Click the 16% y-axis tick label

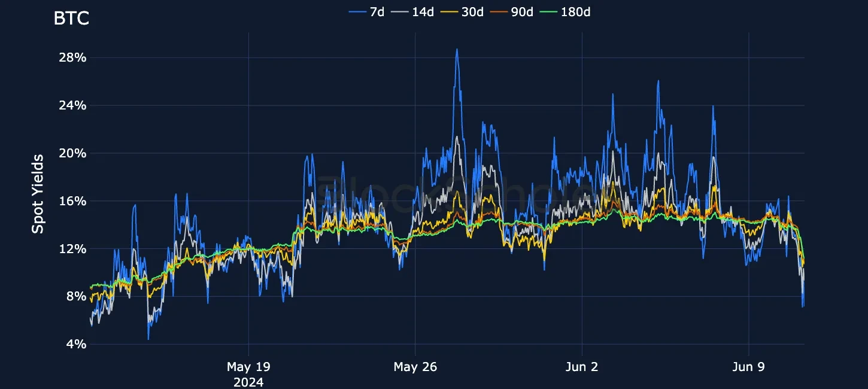tap(74, 201)
